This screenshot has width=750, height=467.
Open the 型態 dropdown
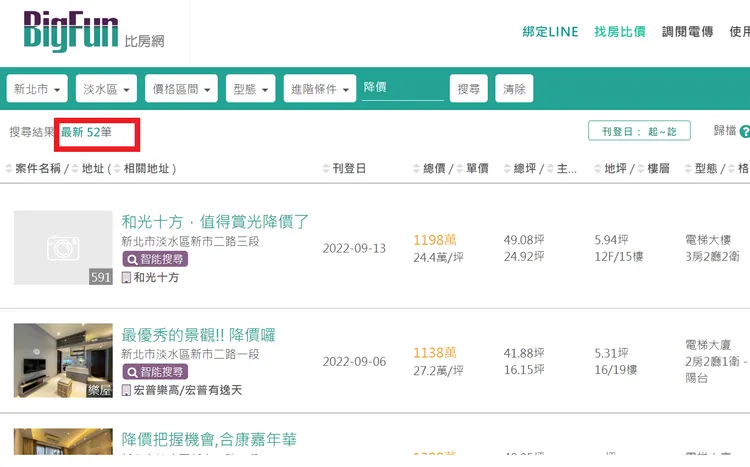[x=251, y=89]
